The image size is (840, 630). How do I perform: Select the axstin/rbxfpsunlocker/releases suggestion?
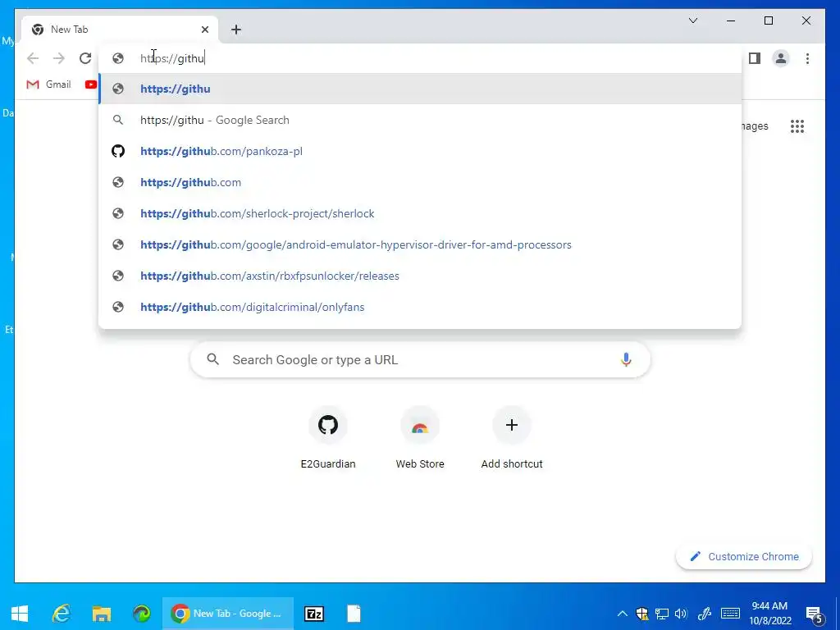click(x=420, y=276)
